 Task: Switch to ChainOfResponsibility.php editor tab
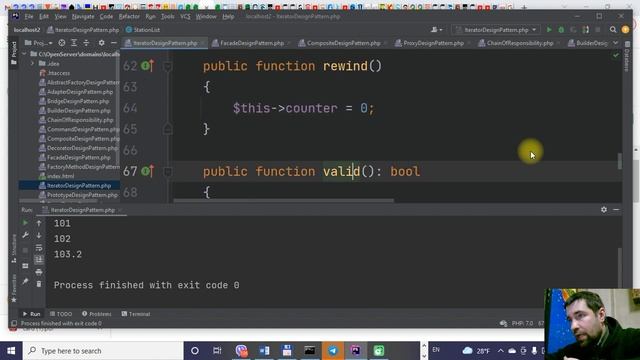519,43
